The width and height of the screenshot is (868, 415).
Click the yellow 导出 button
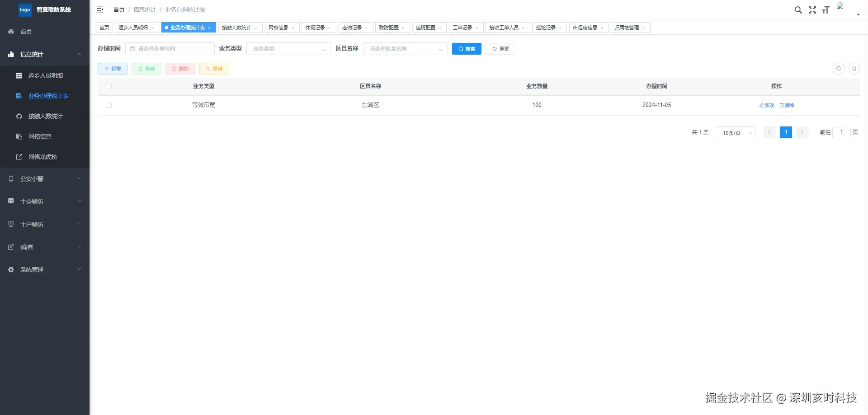214,69
